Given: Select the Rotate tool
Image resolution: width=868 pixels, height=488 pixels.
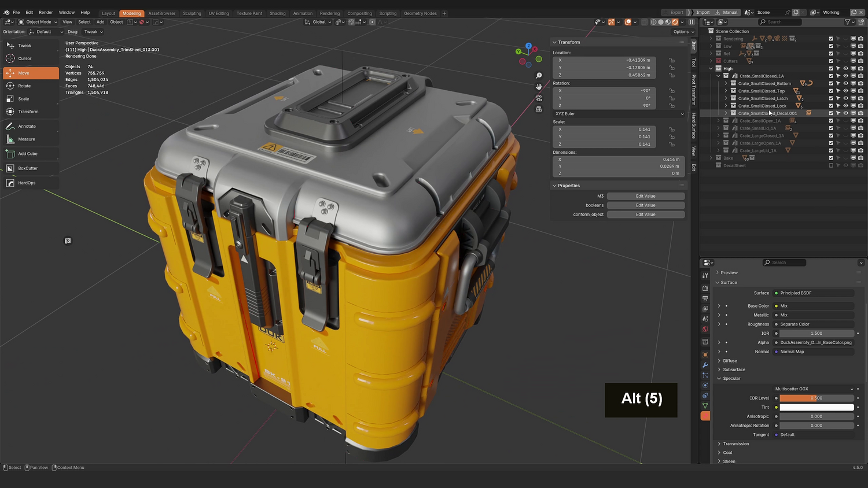Looking at the screenshot, I should [x=31, y=86].
